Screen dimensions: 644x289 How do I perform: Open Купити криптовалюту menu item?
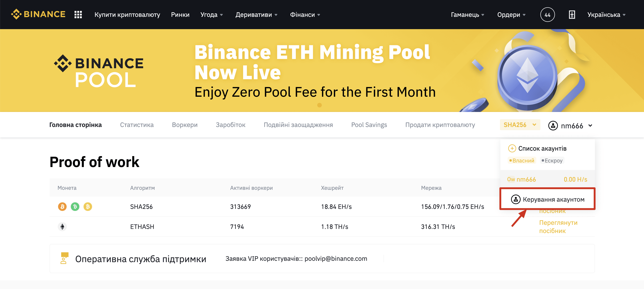[127, 15]
